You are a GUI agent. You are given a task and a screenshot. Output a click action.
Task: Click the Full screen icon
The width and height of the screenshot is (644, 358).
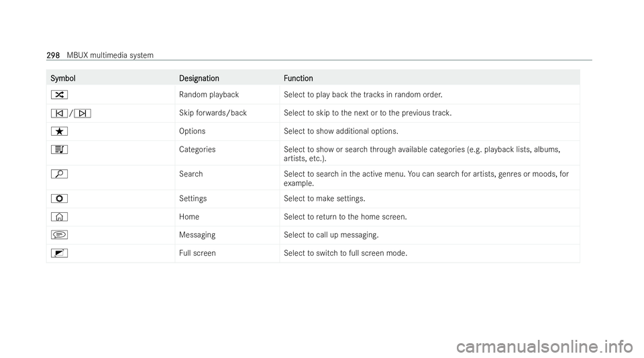point(59,253)
